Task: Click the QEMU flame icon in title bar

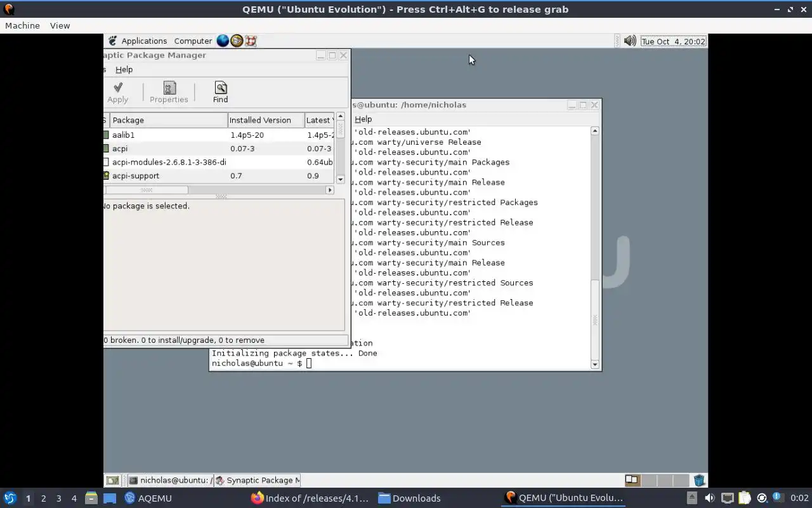Action: 9,9
